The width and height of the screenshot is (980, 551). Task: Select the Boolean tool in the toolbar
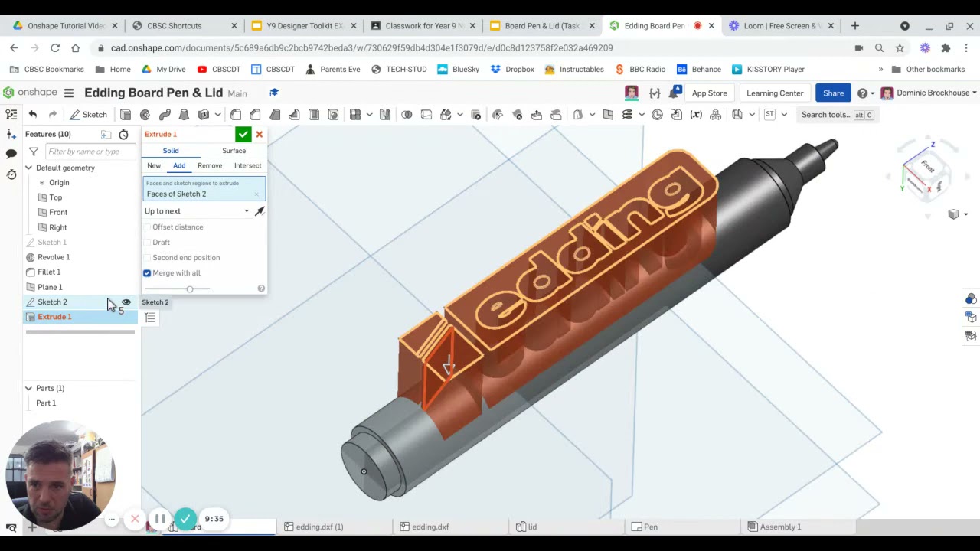pyautogui.click(x=407, y=115)
